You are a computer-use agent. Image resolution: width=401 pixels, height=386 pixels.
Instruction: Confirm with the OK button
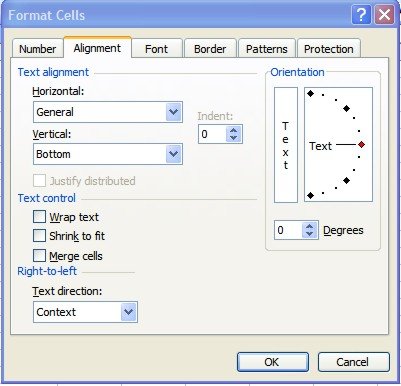pyautogui.click(x=272, y=362)
